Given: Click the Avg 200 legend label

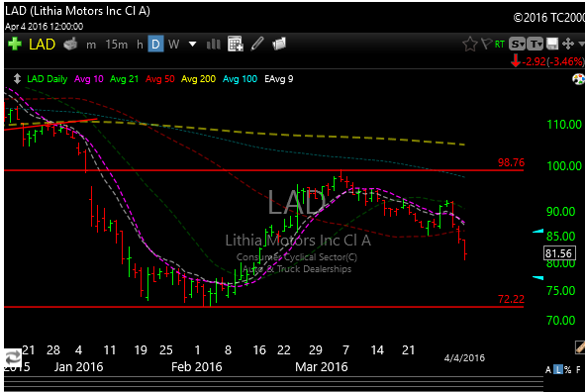Looking at the screenshot, I should click(x=198, y=79).
